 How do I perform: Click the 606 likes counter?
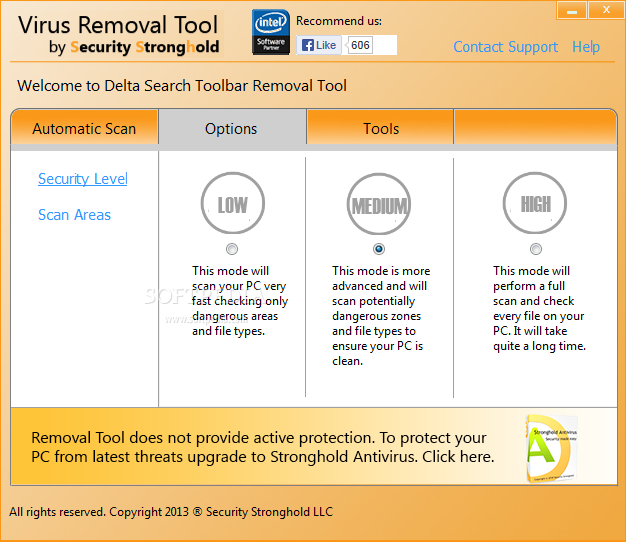(x=360, y=45)
